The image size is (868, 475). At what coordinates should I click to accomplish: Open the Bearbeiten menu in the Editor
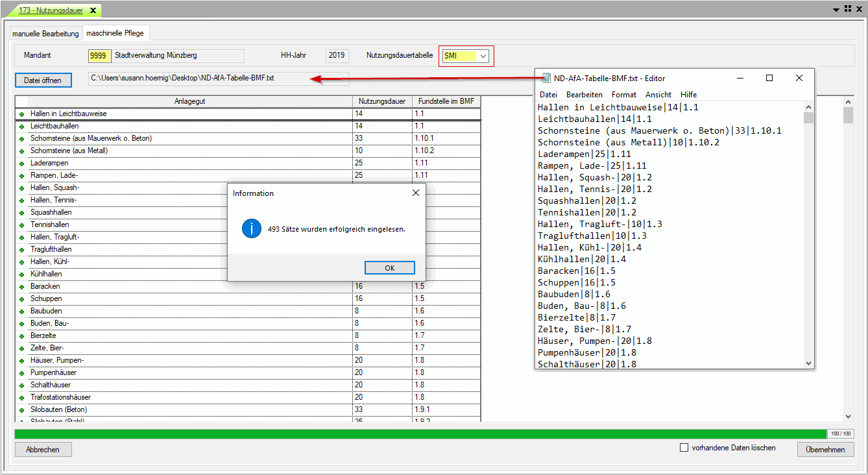pos(584,95)
